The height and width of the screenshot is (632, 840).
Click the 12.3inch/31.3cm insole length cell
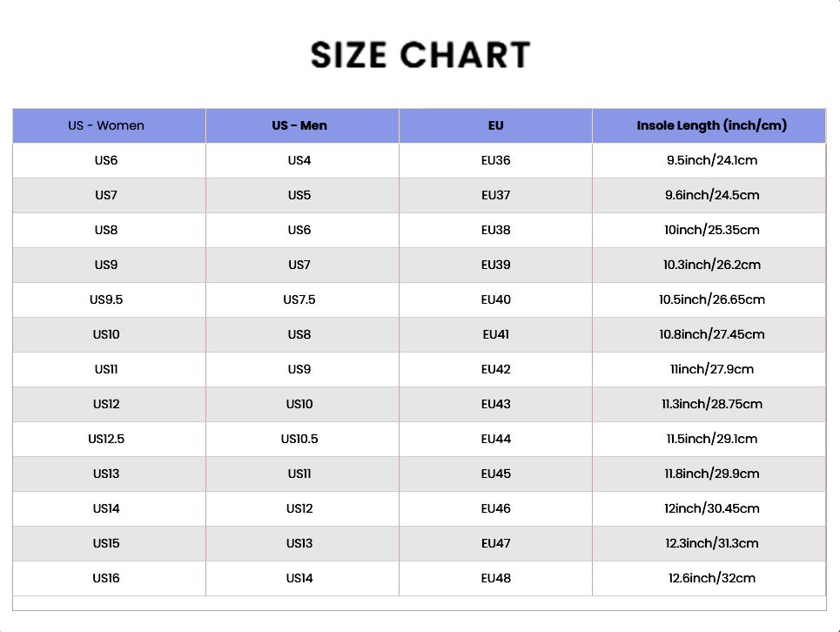pos(711,543)
